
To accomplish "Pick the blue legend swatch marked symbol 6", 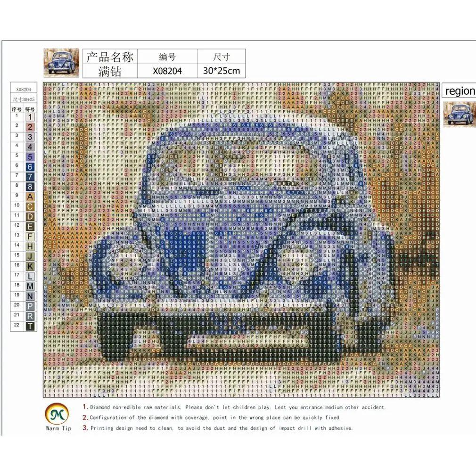I will click(x=30, y=167).
